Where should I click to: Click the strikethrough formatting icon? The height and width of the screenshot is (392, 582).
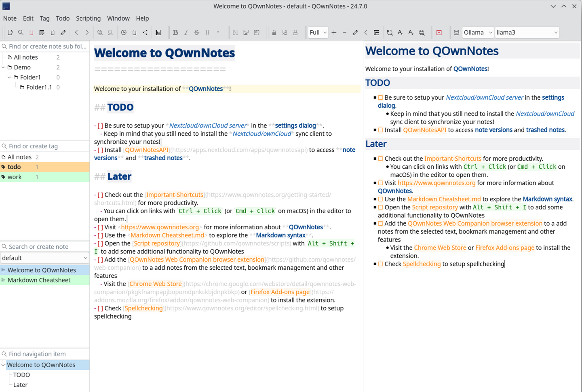(197, 32)
